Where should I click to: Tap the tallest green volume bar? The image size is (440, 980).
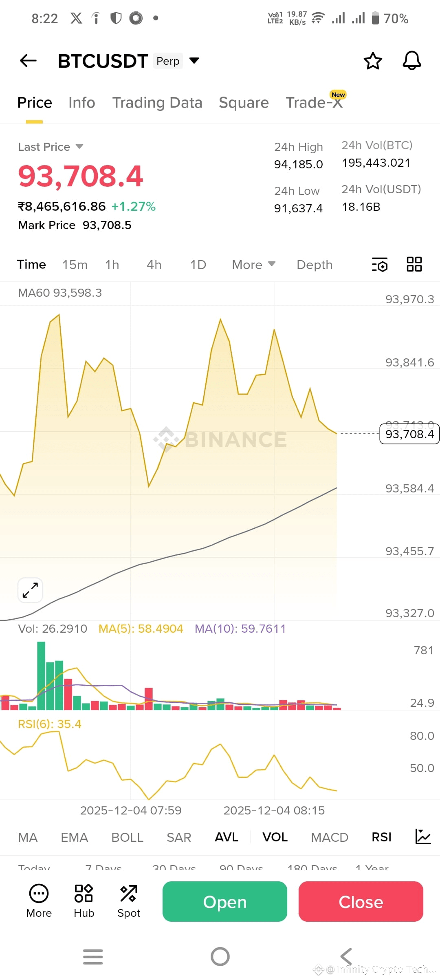pos(41,676)
